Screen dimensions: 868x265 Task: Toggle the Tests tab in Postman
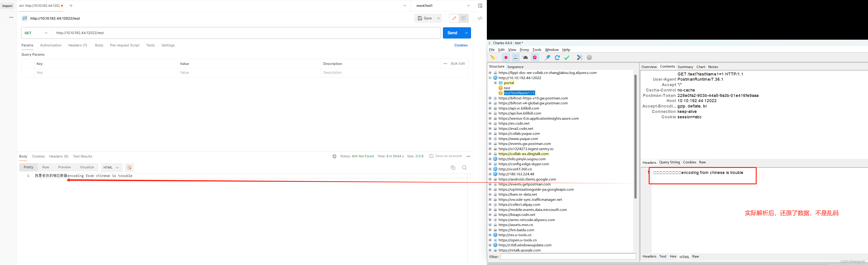coord(150,45)
